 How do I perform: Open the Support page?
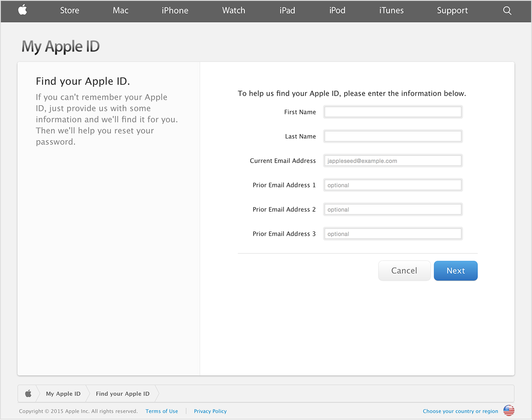tap(452, 11)
